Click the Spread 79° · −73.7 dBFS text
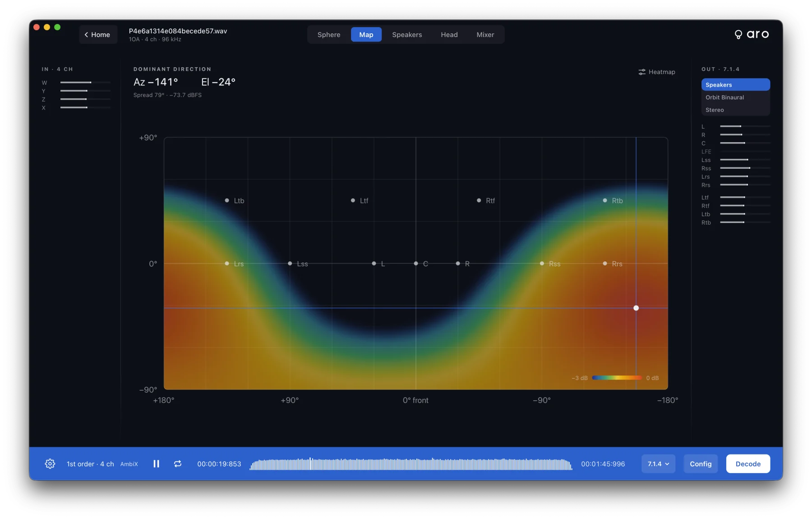 coord(167,95)
